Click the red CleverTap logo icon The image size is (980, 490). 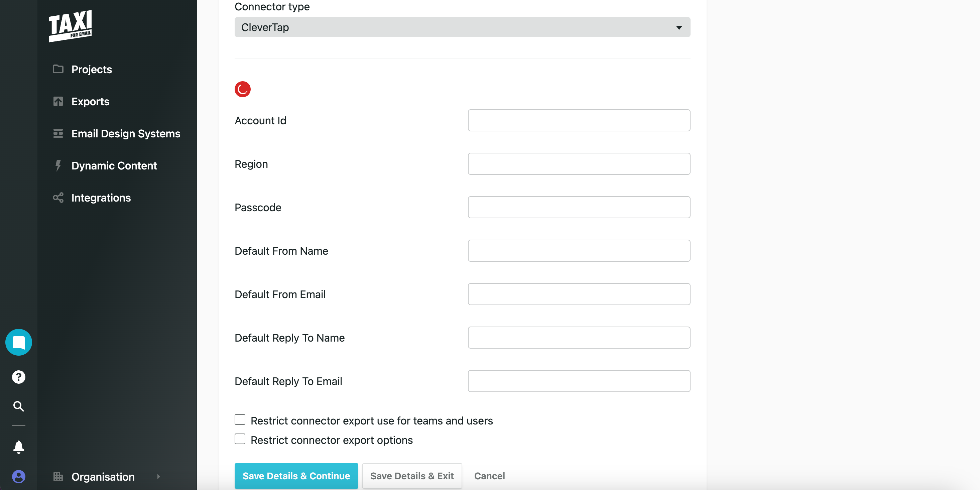pos(242,89)
